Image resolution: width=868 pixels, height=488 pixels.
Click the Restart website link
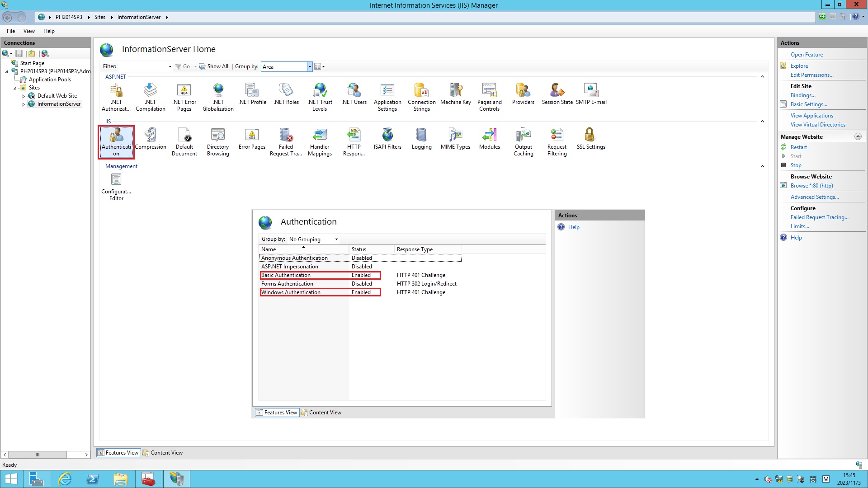(x=798, y=147)
